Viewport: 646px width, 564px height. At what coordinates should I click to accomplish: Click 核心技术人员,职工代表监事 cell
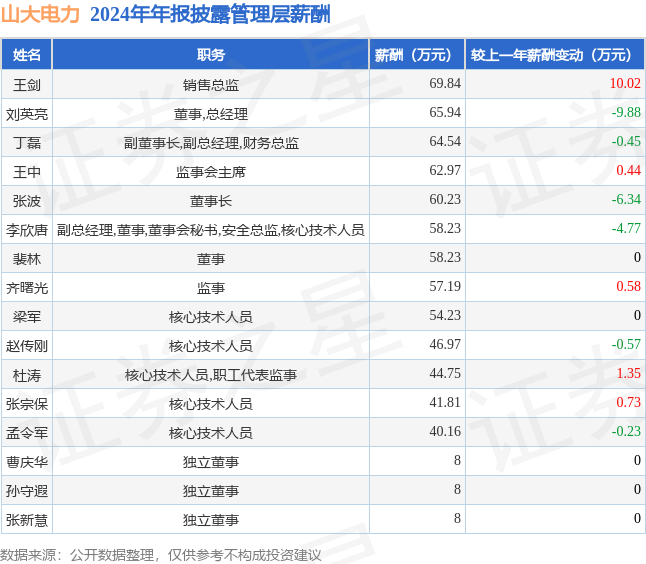tap(211, 375)
